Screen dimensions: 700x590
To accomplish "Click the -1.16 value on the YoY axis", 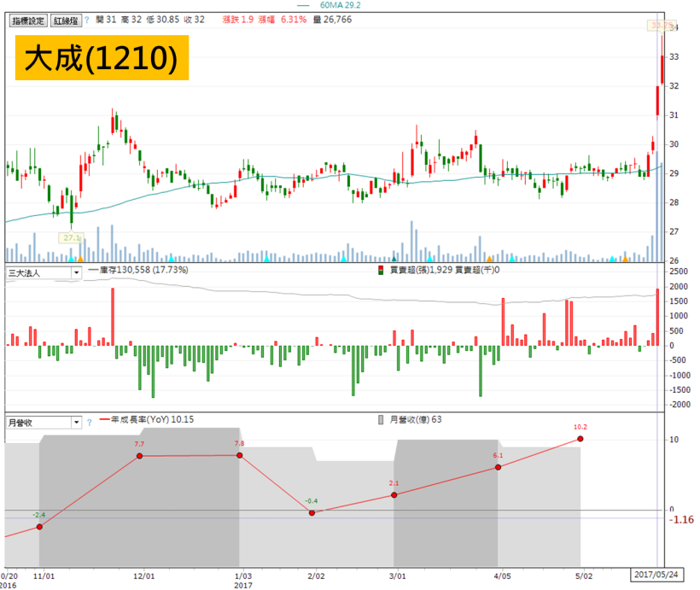I will point(681,519).
